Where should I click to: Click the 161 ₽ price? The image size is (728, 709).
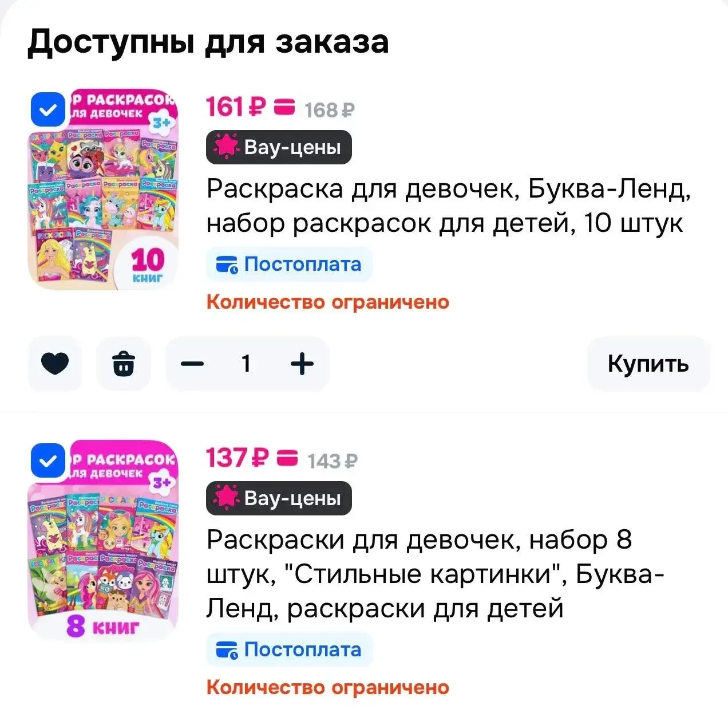tap(236, 107)
